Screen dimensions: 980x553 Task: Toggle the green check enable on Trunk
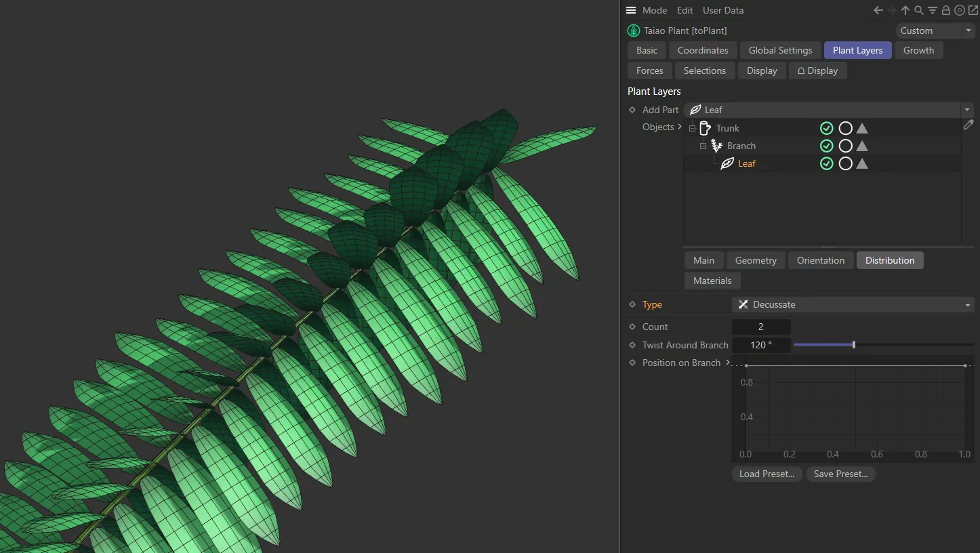pyautogui.click(x=826, y=128)
